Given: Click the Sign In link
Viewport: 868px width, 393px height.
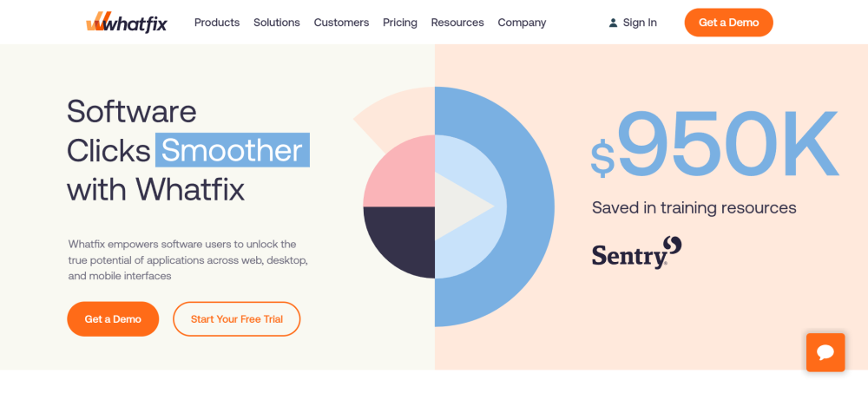Looking at the screenshot, I should point(640,23).
